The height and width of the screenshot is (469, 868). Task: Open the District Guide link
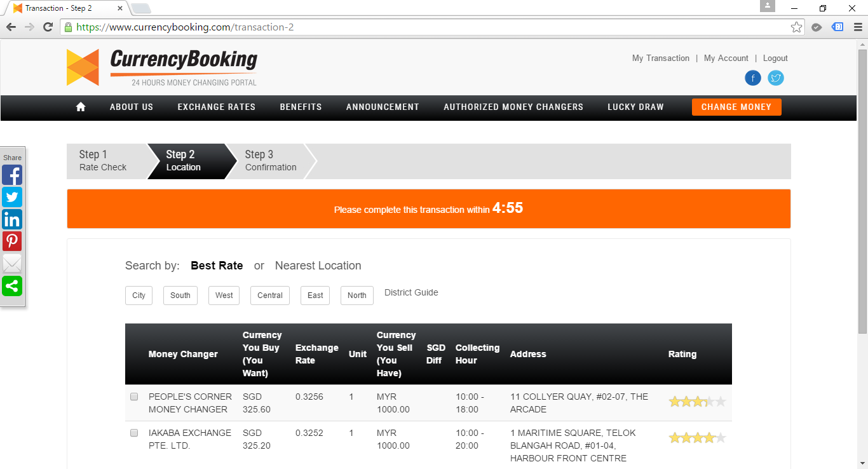tap(411, 292)
